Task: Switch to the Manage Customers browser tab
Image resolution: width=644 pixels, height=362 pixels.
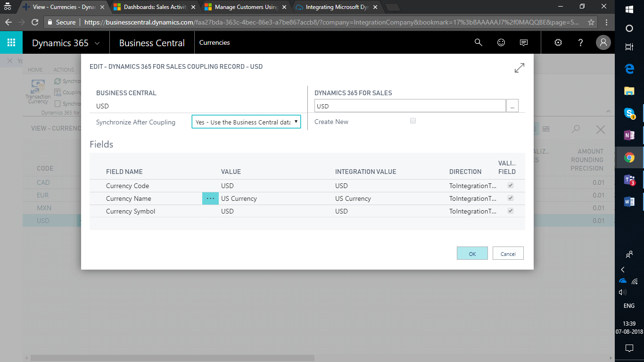Action: [x=243, y=7]
